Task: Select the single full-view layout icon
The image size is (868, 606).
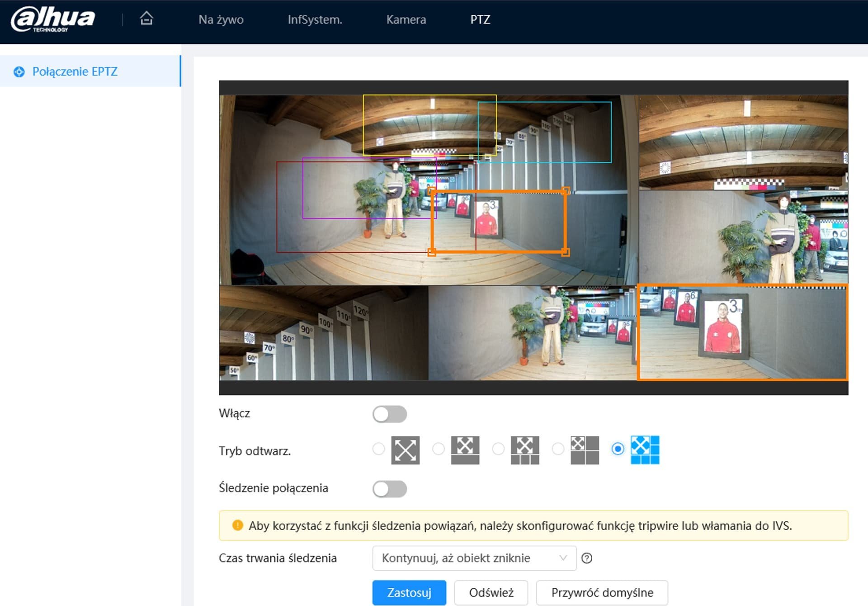Action: (405, 450)
